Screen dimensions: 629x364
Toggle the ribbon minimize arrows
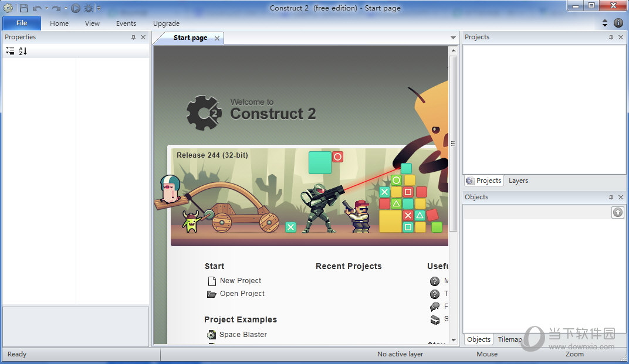click(605, 23)
